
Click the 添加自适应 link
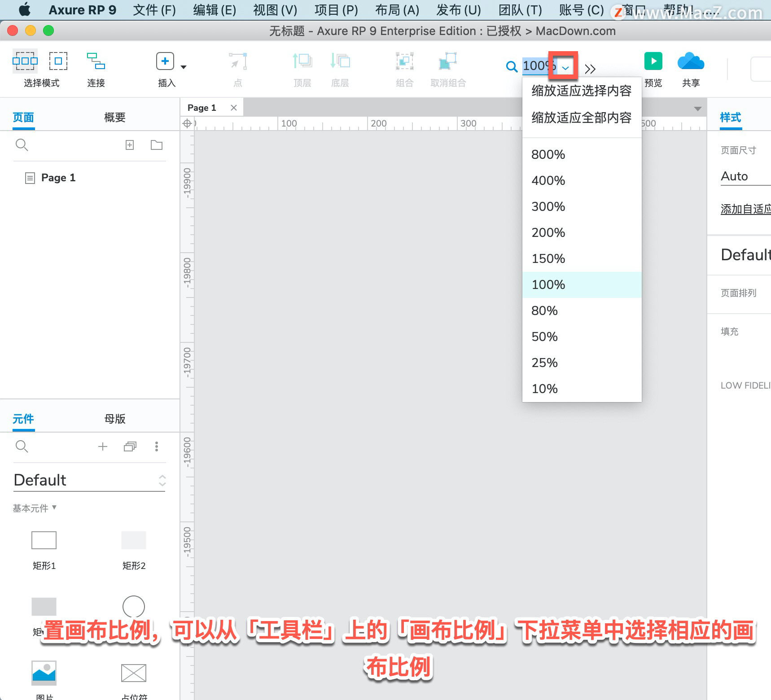745,209
